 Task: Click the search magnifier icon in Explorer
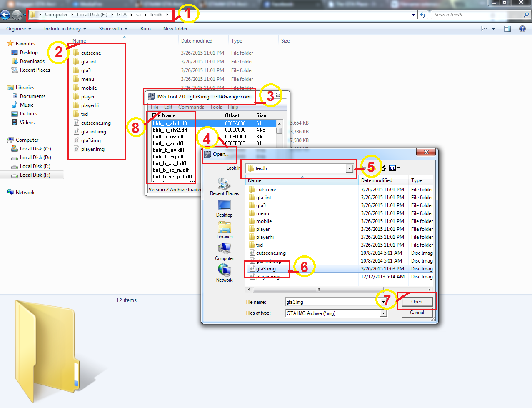[526, 15]
